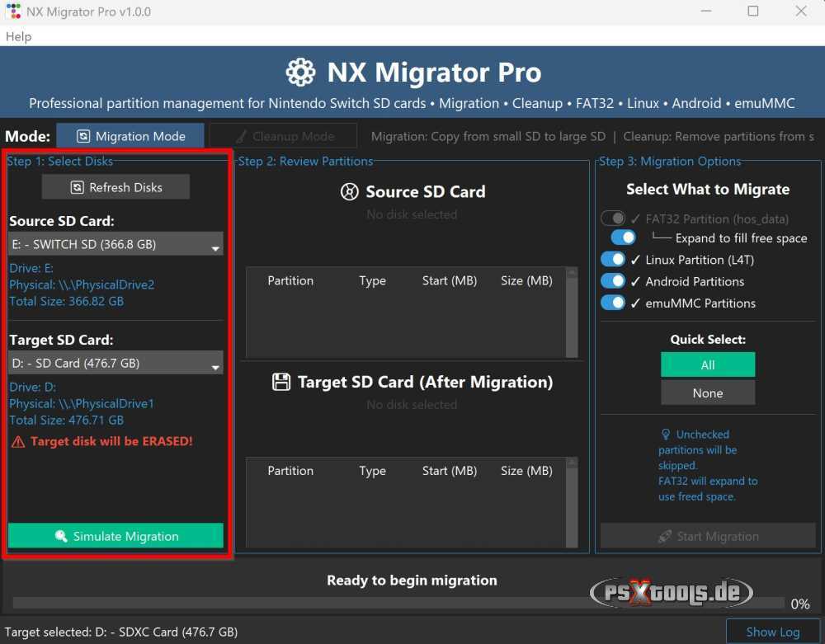Viewport: 825px width, 644px height.
Task: Click the gear icon in the NX Migrator Pro header
Action: tap(301, 72)
